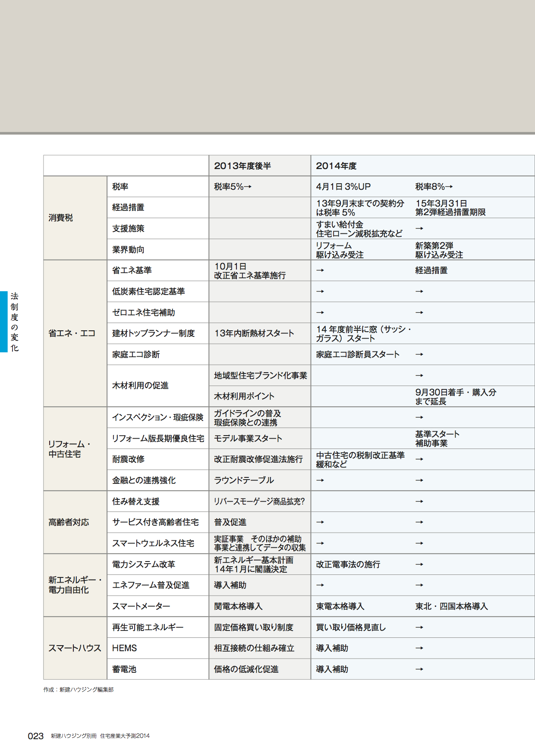Select the 建材トップランナー制度 row label
This screenshot has width=535, height=756.
tap(153, 333)
